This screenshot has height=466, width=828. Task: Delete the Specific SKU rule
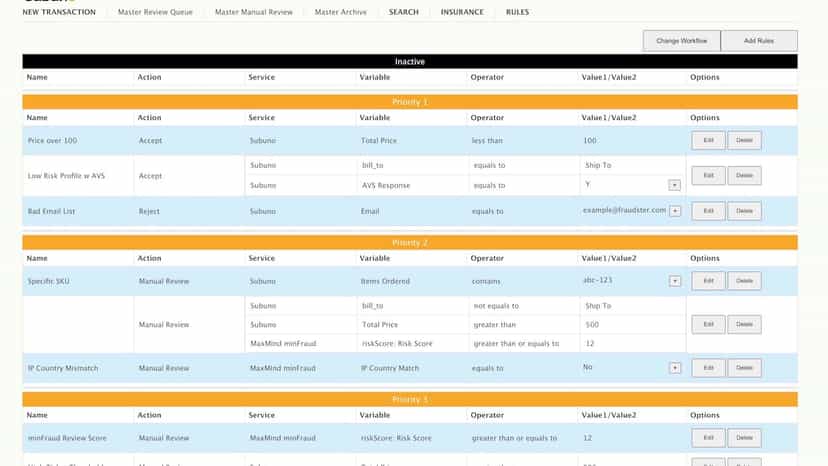tap(744, 281)
